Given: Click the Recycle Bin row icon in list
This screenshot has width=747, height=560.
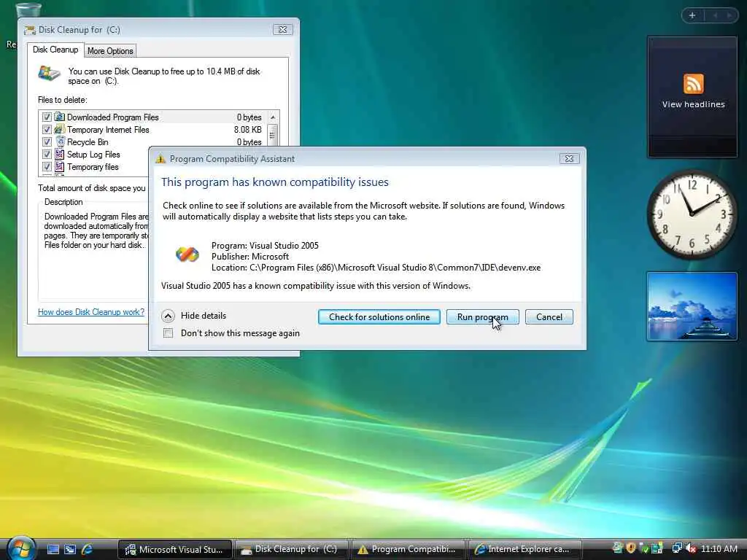Looking at the screenshot, I should [60, 141].
